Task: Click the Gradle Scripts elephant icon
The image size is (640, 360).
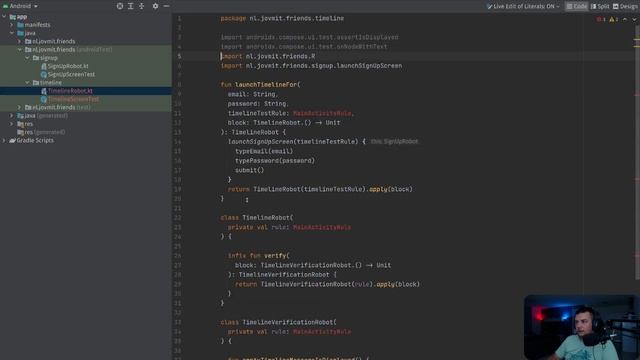Action: pos(12,140)
